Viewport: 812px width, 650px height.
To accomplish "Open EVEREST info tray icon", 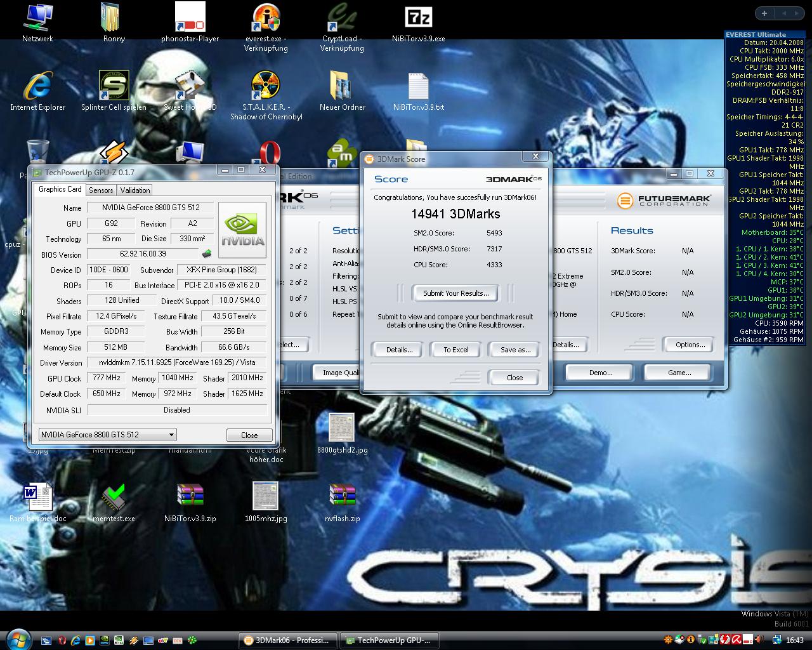I will point(691,639).
